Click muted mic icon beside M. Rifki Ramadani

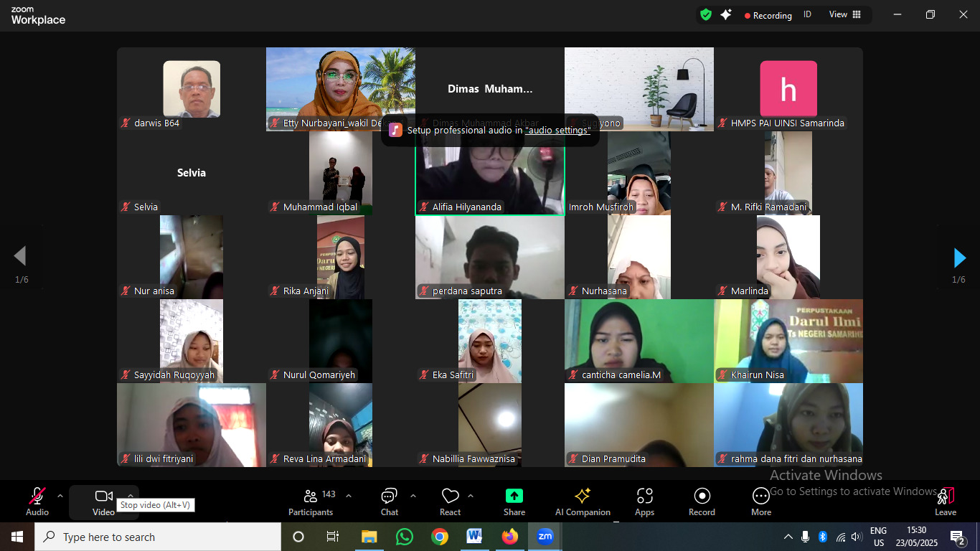click(723, 207)
